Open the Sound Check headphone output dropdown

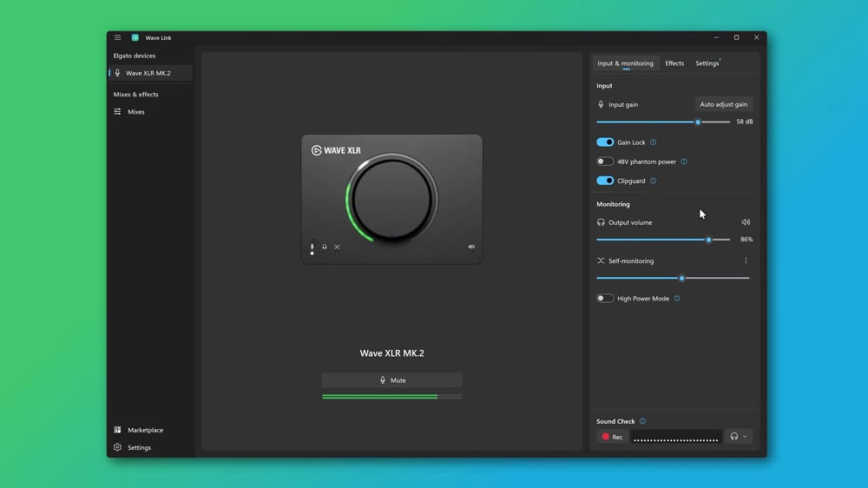tap(739, 437)
